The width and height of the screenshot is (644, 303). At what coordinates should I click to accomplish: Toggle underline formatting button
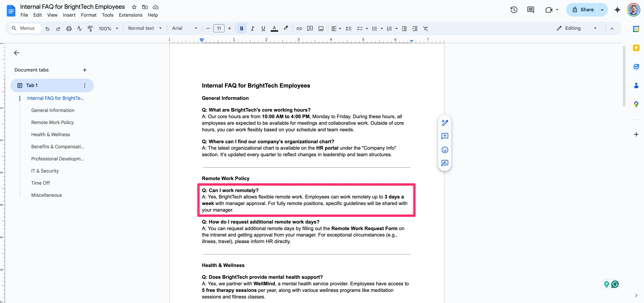pyautogui.click(x=263, y=28)
